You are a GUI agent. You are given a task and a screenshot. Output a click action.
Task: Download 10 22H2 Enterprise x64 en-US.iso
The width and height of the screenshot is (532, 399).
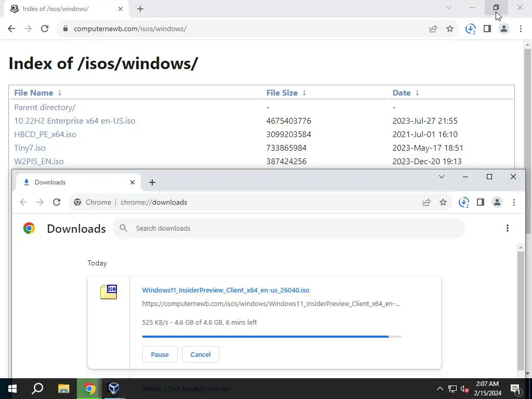pos(75,121)
